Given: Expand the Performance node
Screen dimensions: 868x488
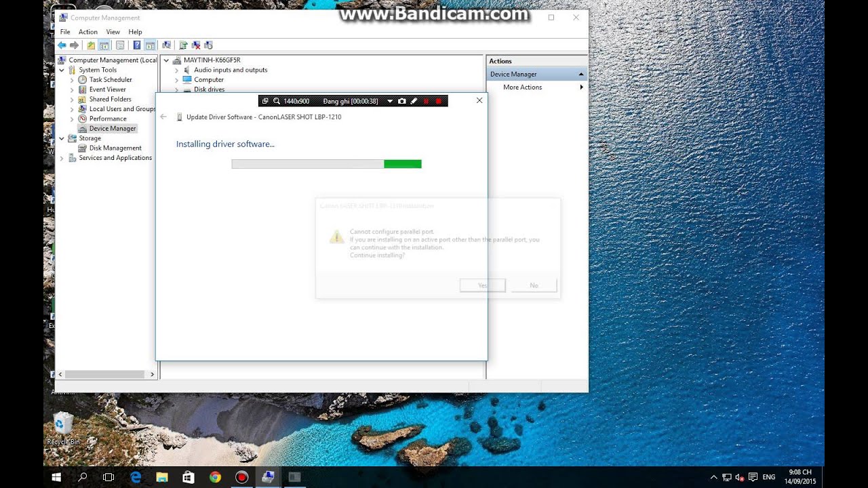Looking at the screenshot, I should [73, 119].
